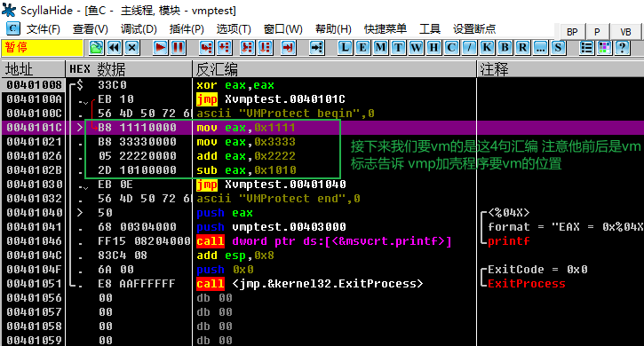Click the 地址 column header
This screenshot has height=346, width=644.
click(33, 69)
